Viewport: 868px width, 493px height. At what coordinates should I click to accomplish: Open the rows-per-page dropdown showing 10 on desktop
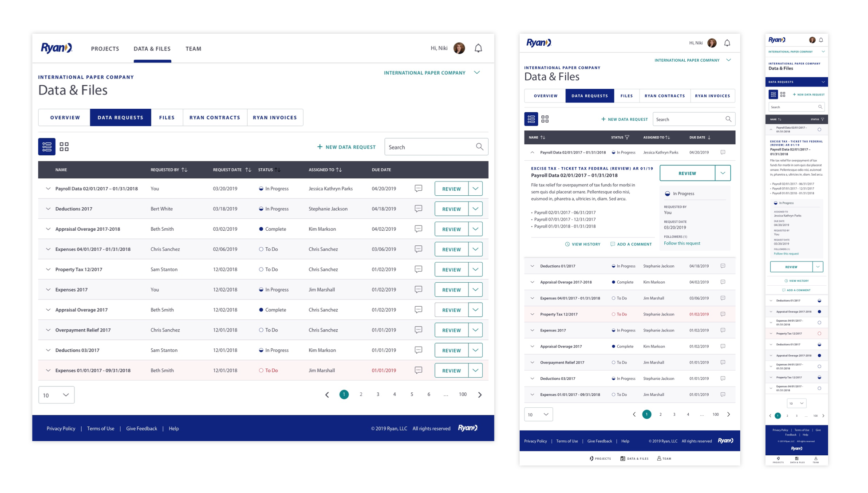tap(56, 395)
